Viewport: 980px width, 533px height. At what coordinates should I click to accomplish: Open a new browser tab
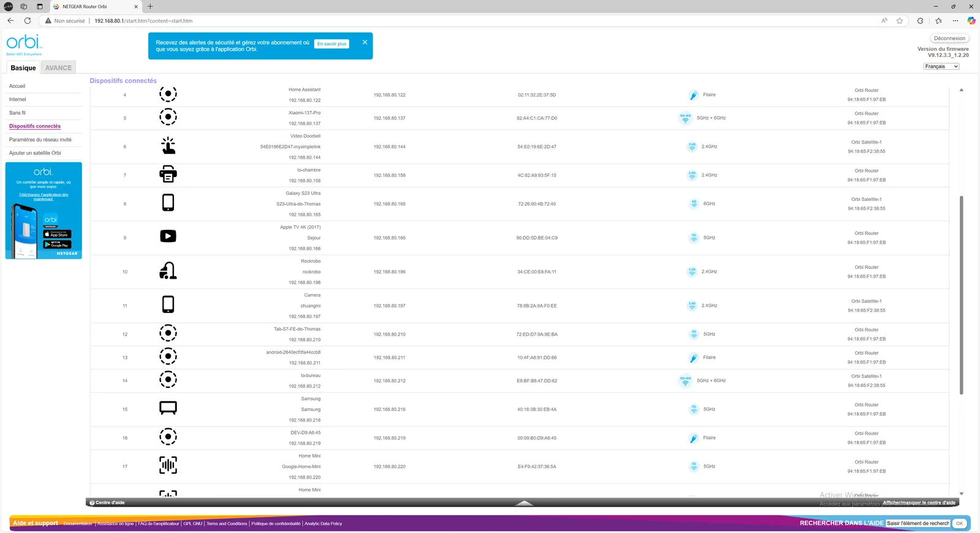(150, 7)
